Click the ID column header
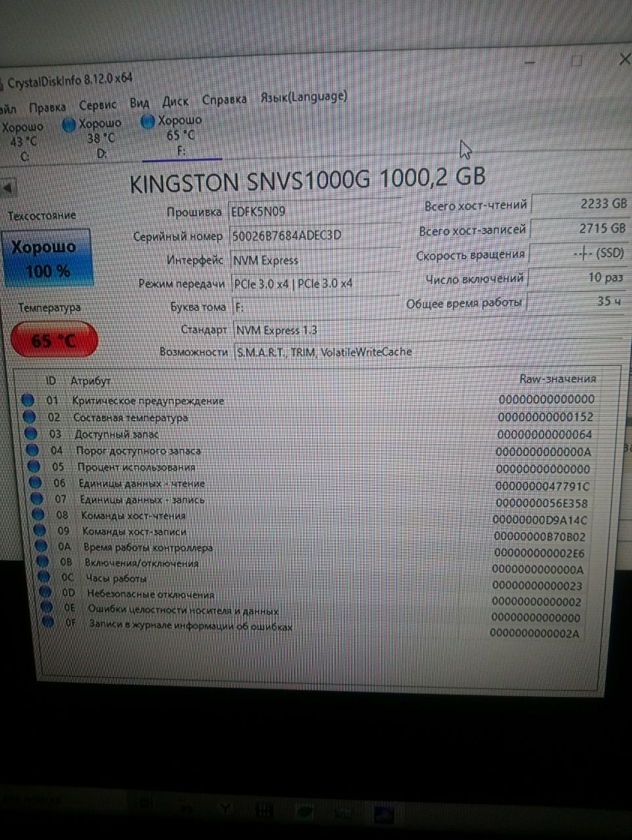Viewport: 632px width, 840px height. pyautogui.click(x=51, y=381)
